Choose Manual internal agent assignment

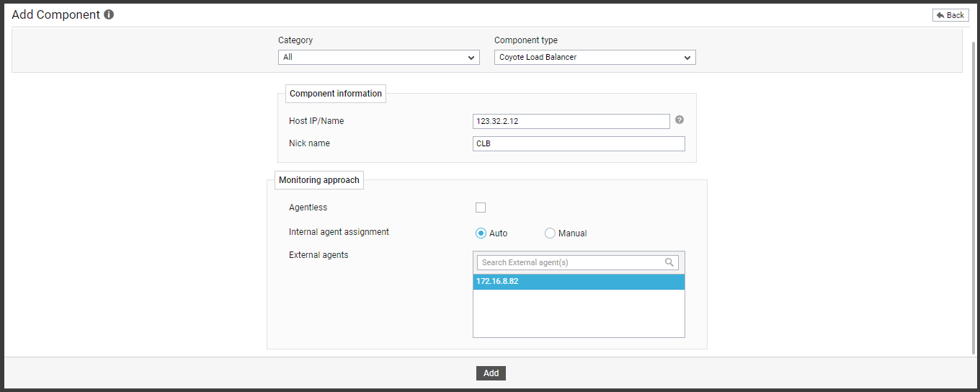click(x=550, y=233)
